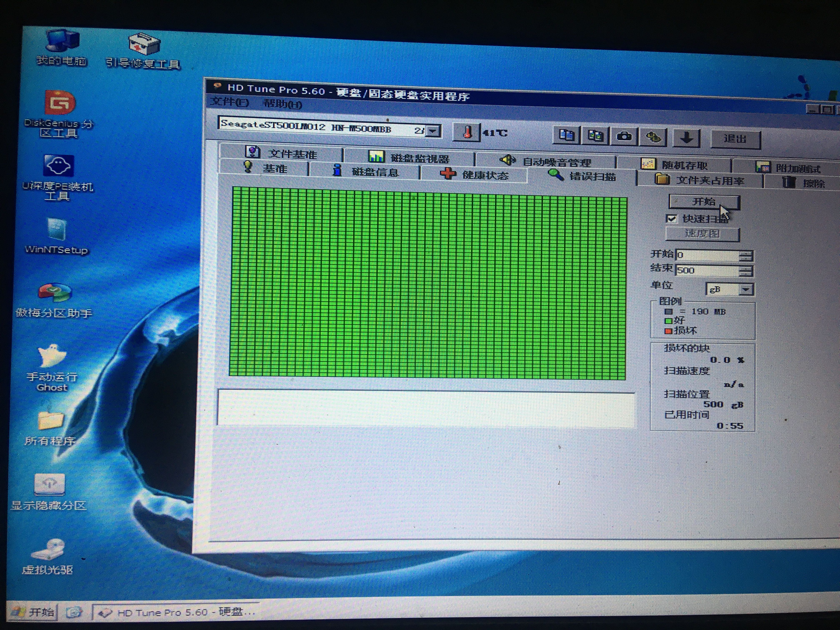Click the 退出 exit button

pos(735,139)
